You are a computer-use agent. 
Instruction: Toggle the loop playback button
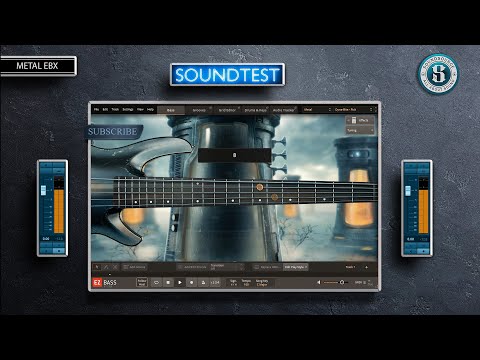(x=156, y=283)
